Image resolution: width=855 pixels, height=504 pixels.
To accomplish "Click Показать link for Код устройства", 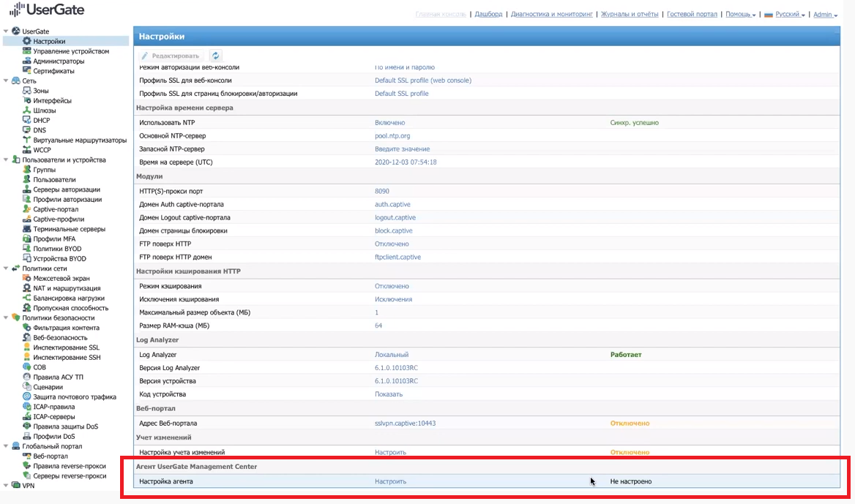I will pos(389,394).
